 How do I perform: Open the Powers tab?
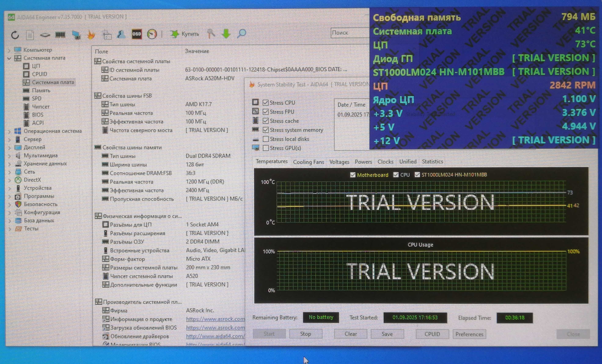363,162
